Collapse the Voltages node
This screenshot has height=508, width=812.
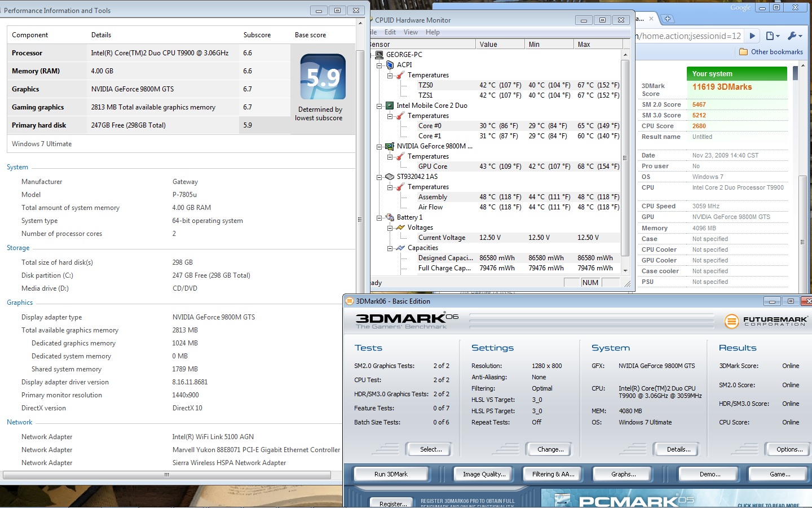click(390, 227)
